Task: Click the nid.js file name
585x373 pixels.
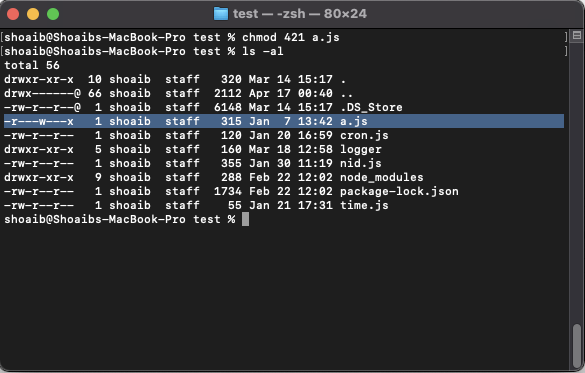Action: [361, 163]
